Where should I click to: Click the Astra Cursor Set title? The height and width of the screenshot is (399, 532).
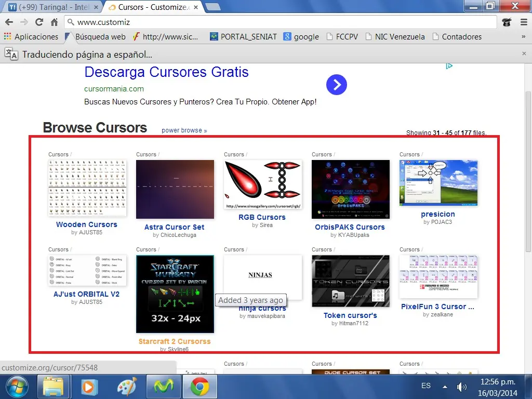(175, 227)
